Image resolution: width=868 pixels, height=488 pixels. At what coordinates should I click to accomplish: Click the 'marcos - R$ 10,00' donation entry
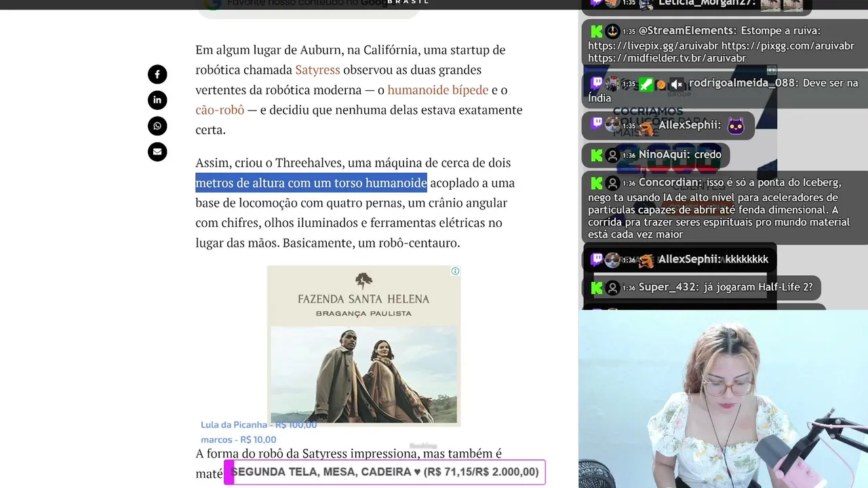click(x=238, y=439)
